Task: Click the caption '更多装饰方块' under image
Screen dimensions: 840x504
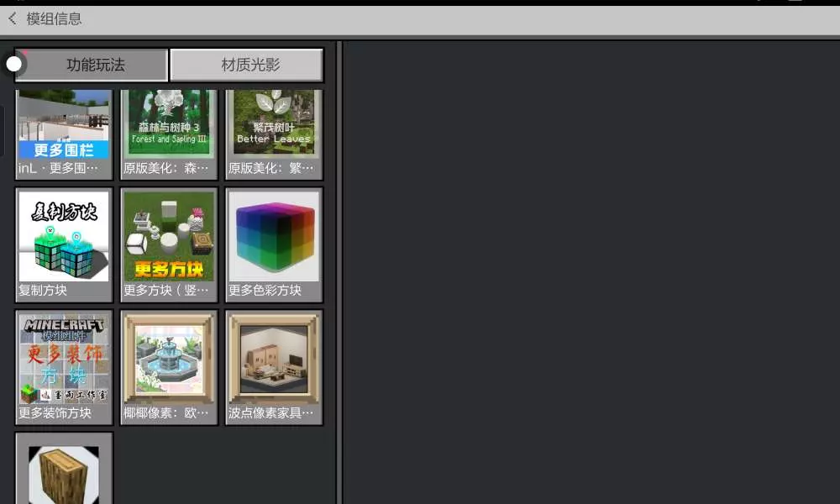Action: (x=55, y=413)
